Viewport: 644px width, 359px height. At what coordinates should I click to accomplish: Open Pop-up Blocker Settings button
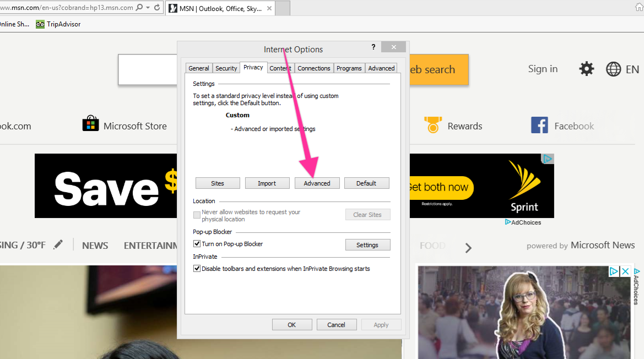pos(367,245)
